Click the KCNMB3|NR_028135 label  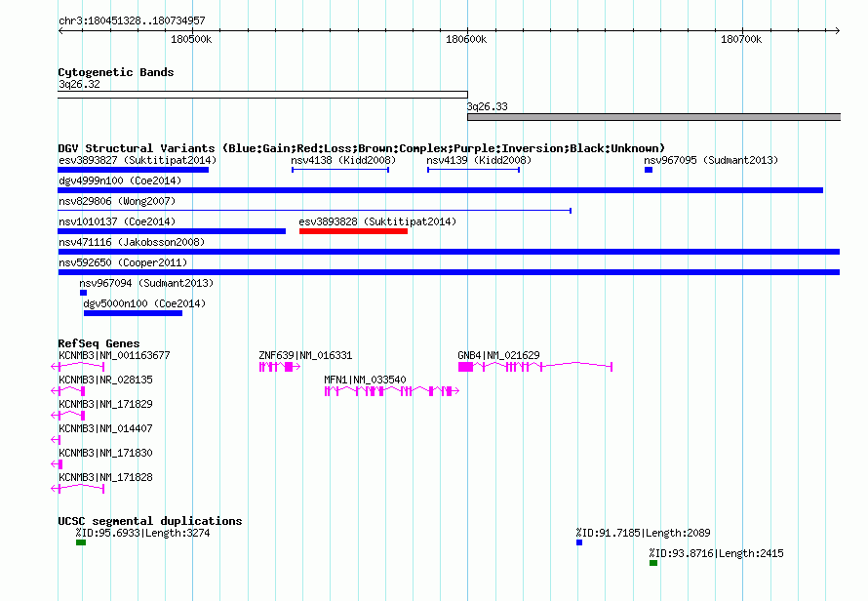[x=105, y=380]
